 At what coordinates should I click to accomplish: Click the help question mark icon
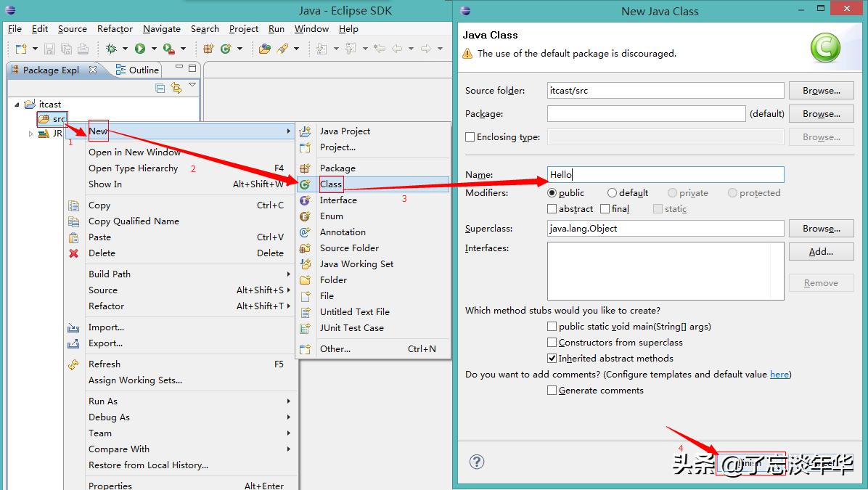pos(477,462)
